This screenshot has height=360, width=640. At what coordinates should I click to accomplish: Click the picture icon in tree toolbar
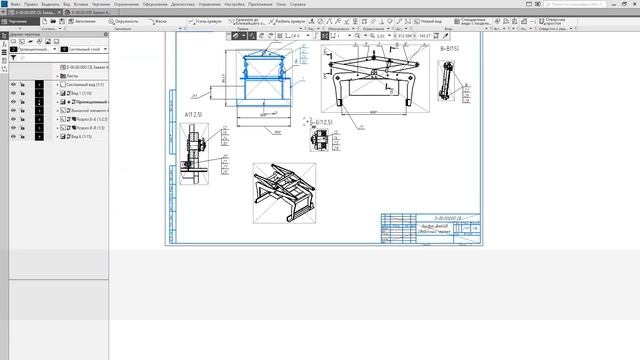pyautogui.click(x=48, y=42)
